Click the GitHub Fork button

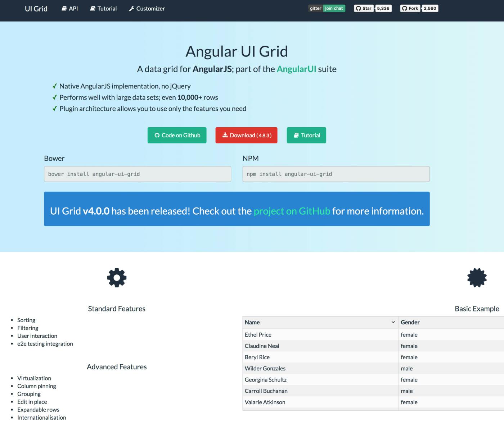click(410, 8)
